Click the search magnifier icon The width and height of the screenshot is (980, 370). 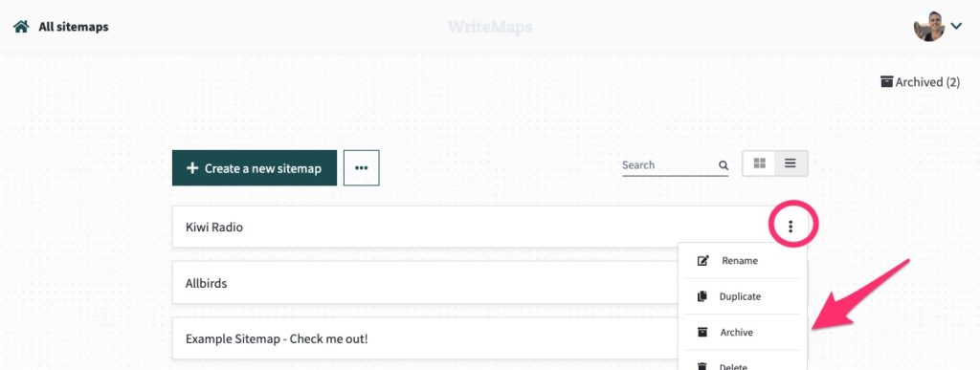[x=724, y=165]
